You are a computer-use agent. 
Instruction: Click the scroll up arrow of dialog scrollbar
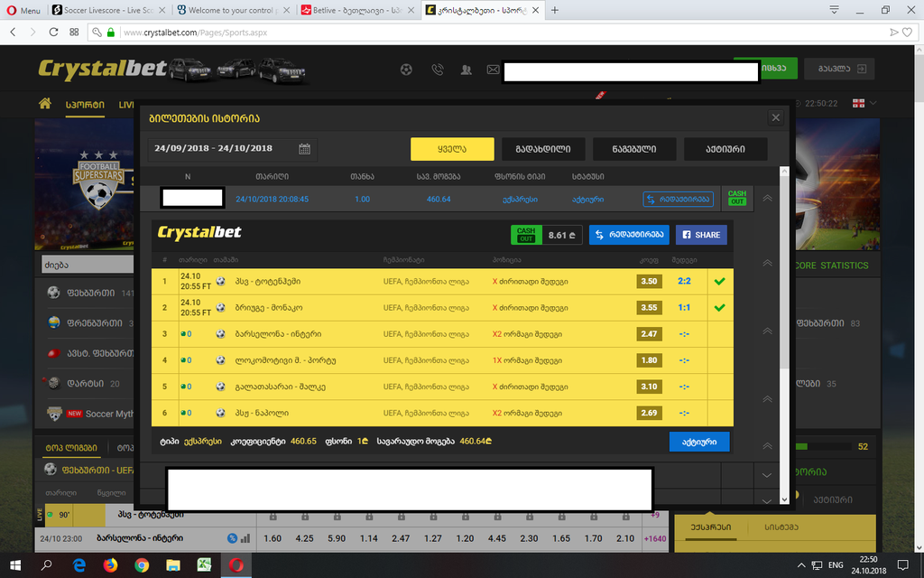click(x=784, y=172)
